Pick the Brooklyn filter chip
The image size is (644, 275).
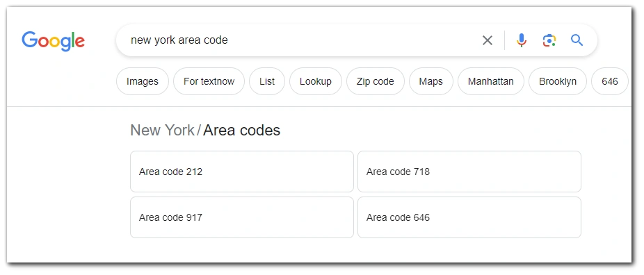tap(558, 81)
